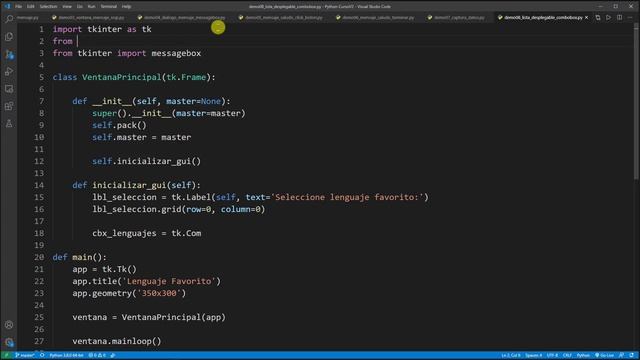Open the Go menu
Image resolution: width=640 pixels, height=360 pixels.
80,7
